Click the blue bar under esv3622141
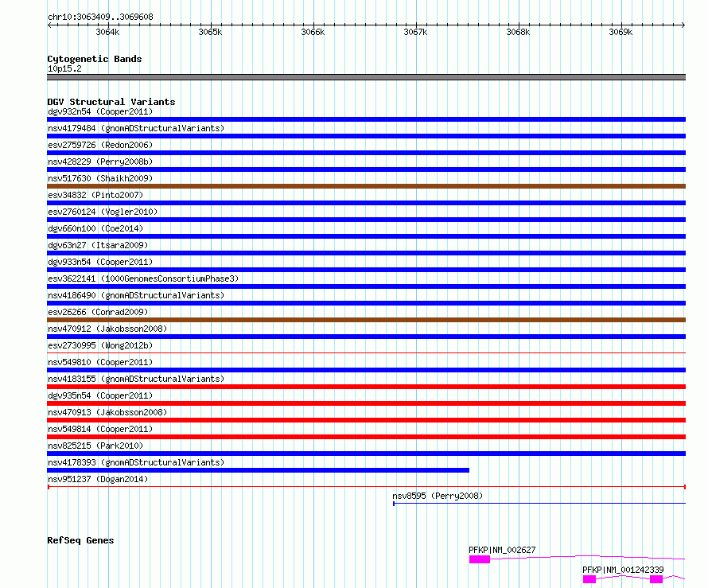The width and height of the screenshot is (708, 588). tap(366, 286)
